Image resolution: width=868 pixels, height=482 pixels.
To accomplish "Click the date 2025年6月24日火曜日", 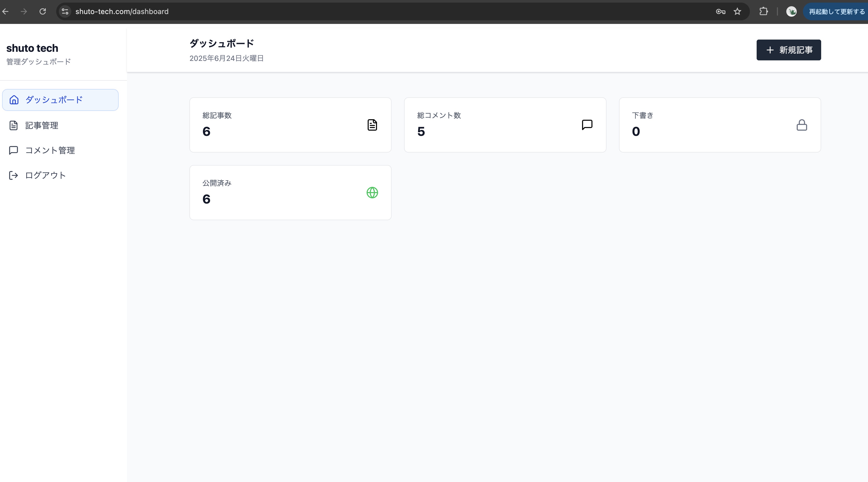I will (x=226, y=58).
